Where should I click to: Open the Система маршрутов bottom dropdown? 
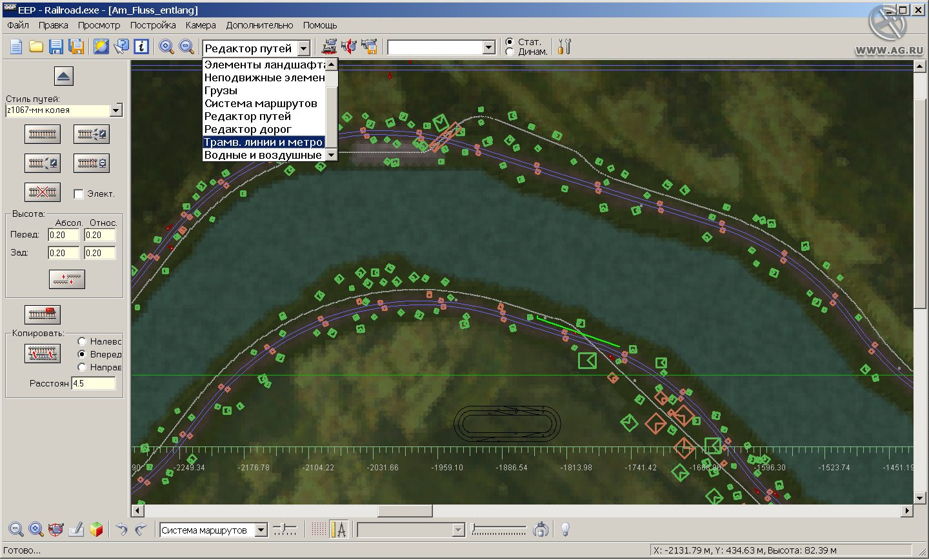(261, 530)
